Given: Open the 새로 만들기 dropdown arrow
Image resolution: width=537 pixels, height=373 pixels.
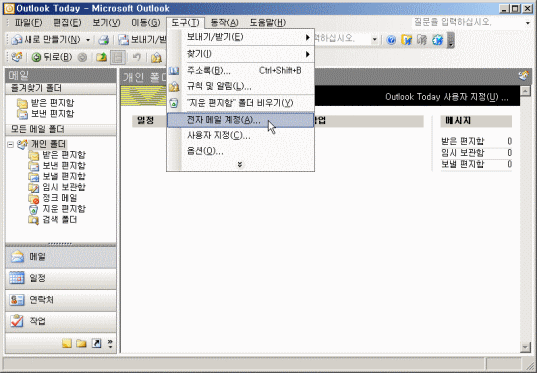Looking at the screenshot, I should point(88,40).
